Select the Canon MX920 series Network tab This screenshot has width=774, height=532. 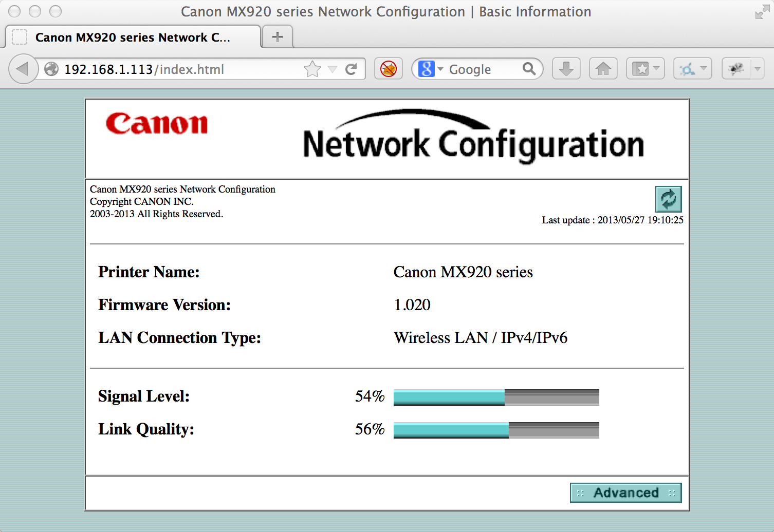click(x=132, y=37)
